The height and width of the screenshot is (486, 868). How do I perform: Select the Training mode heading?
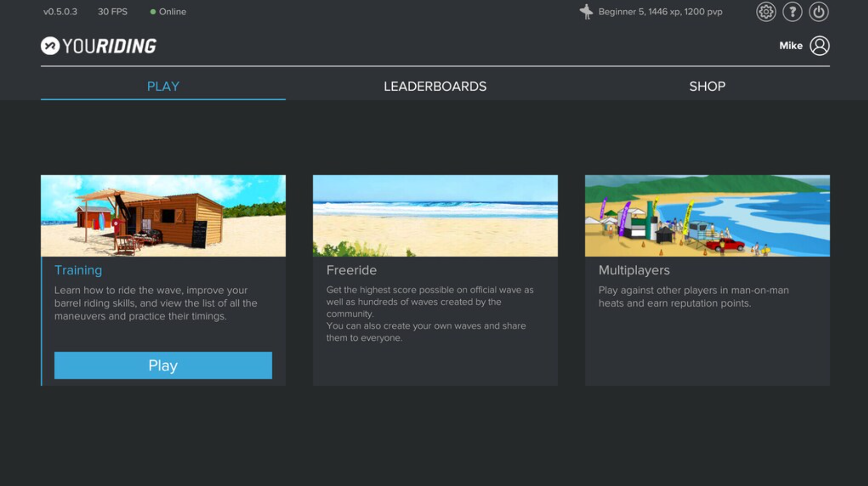[78, 270]
